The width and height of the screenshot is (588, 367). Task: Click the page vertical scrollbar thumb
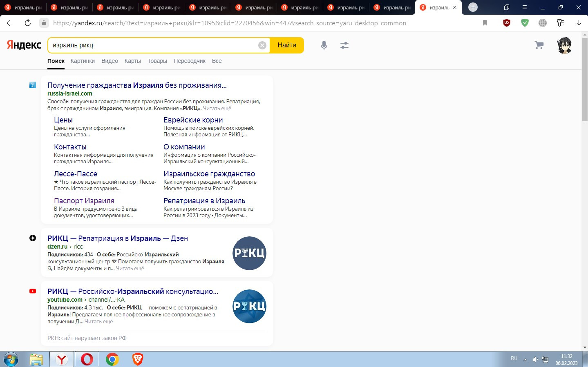pos(585,80)
